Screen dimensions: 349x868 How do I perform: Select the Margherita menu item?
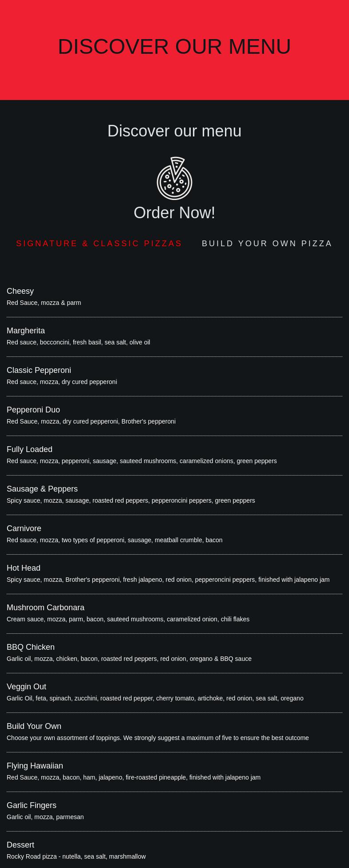point(26,331)
